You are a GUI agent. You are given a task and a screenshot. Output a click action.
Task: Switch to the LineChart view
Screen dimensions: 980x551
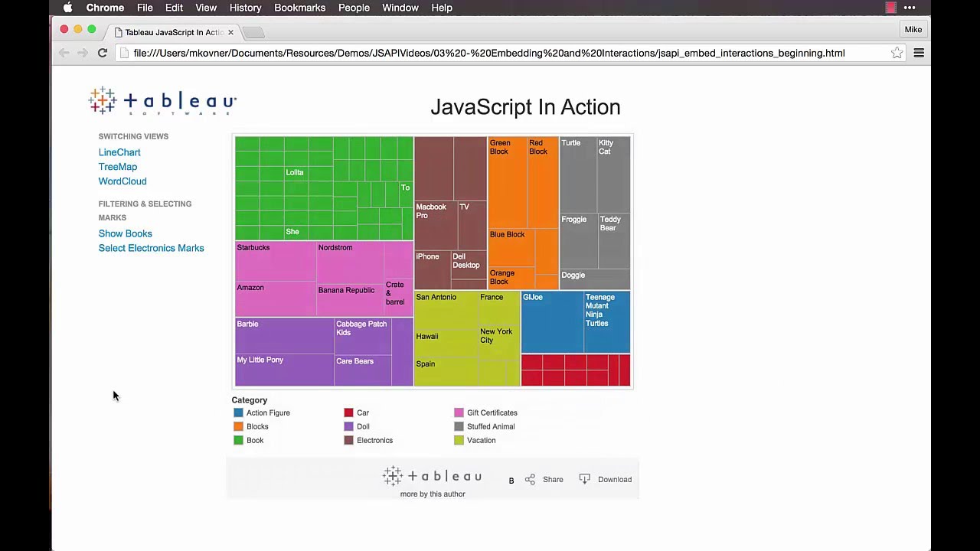click(119, 152)
